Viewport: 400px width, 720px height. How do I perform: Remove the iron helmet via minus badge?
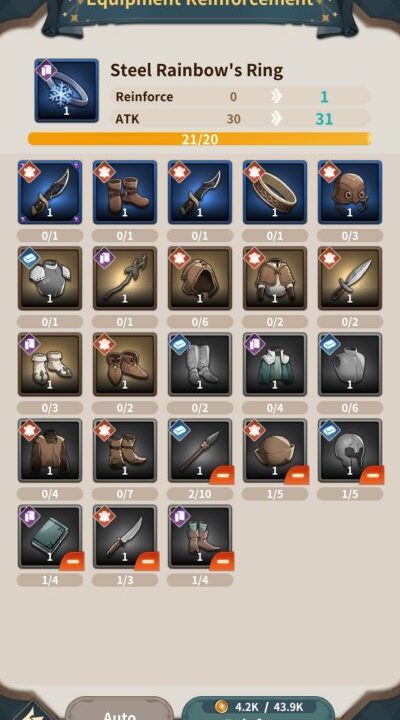point(372,475)
